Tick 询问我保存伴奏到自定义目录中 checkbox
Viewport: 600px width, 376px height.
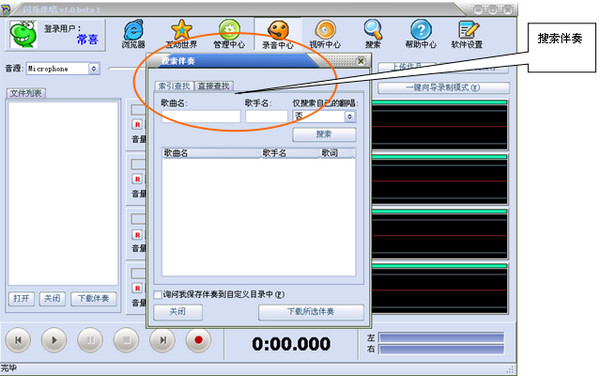point(158,295)
